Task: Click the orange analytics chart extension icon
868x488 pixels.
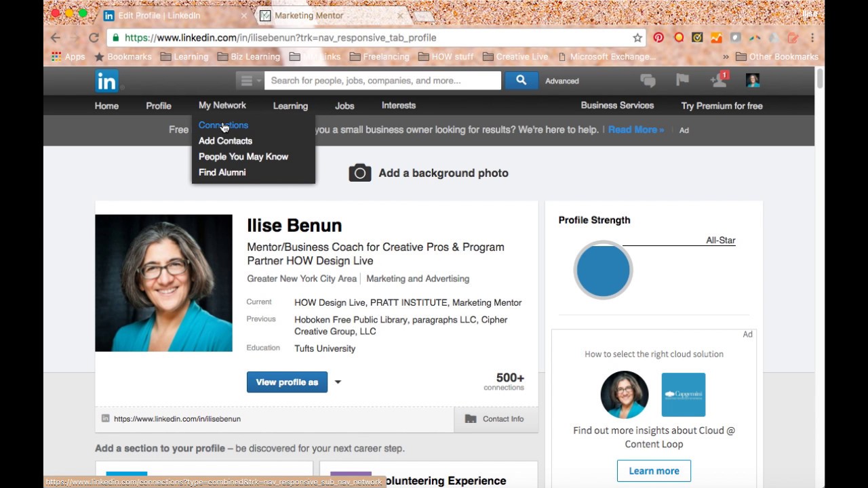Action: (716, 38)
